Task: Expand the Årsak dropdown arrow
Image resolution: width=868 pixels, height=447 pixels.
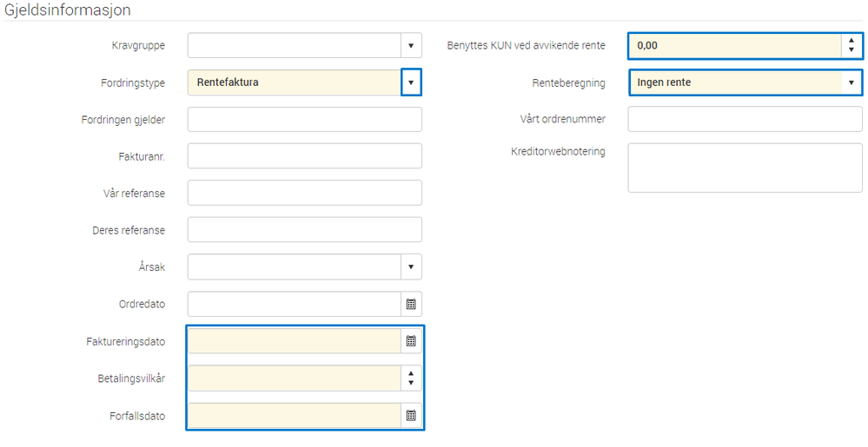Action: [411, 266]
